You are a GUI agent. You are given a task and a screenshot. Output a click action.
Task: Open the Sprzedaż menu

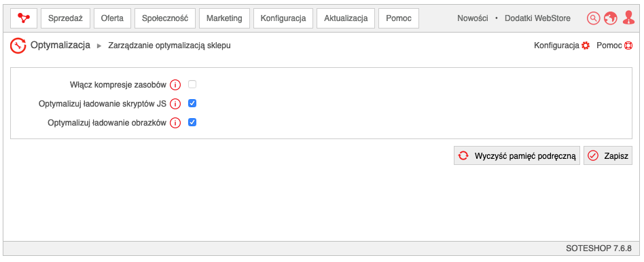click(x=66, y=18)
